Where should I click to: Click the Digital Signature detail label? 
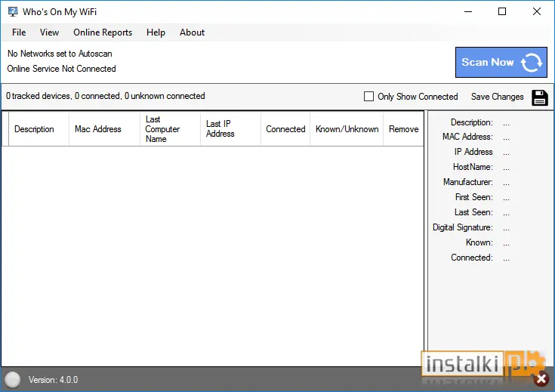coord(463,227)
